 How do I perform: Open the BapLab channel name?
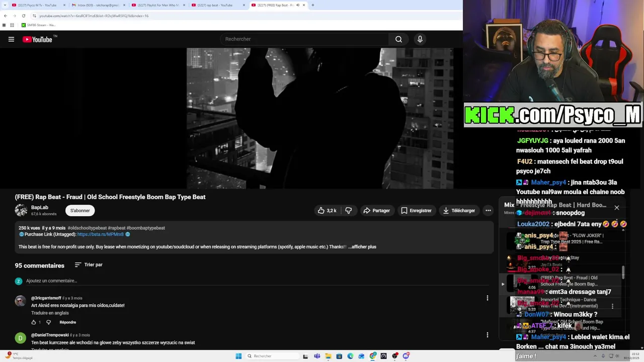tap(40, 207)
